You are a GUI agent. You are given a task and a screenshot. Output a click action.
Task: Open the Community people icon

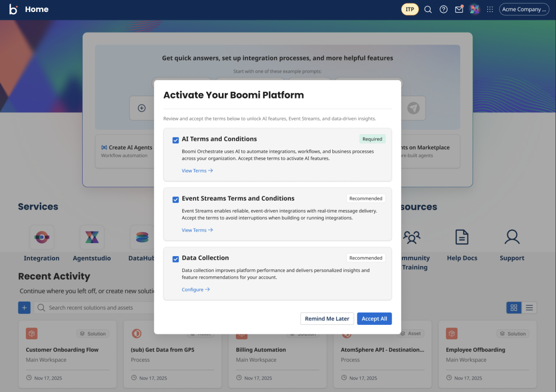click(412, 237)
